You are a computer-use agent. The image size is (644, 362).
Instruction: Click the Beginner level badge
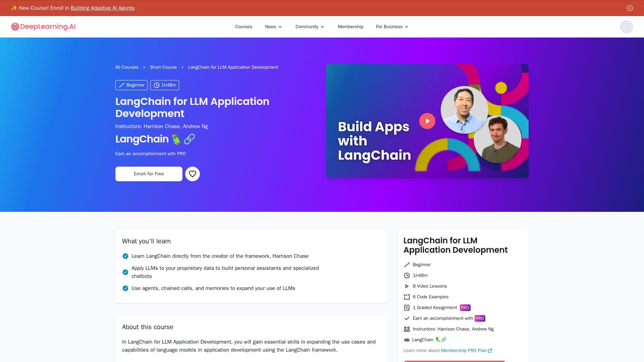[x=131, y=85]
